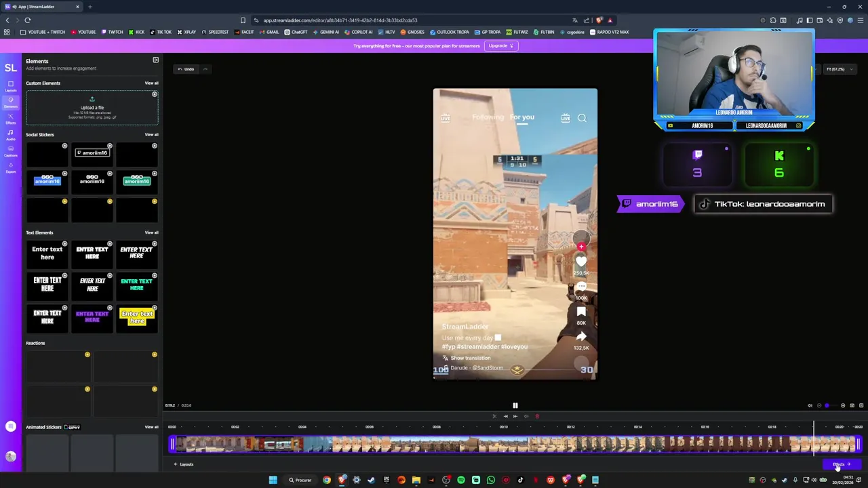Delete the selected clip with trash icon

click(537, 416)
